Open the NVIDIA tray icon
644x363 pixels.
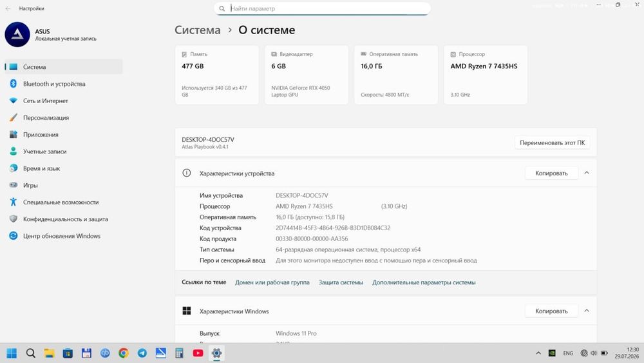(552, 353)
